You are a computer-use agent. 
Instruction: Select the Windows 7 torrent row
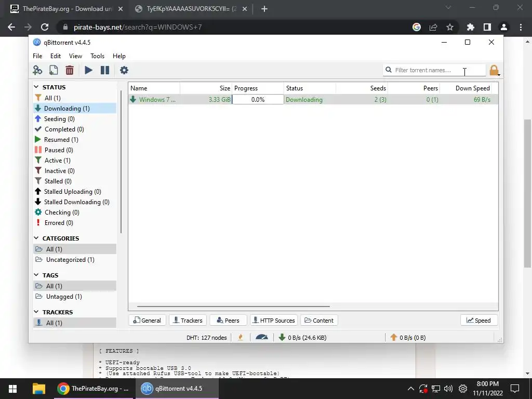313,99
